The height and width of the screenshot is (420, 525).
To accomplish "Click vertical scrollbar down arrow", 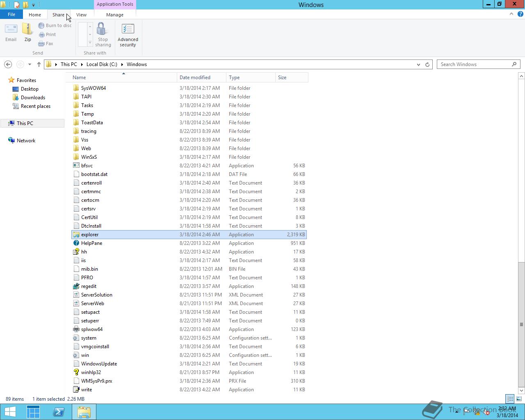I will 521,390.
